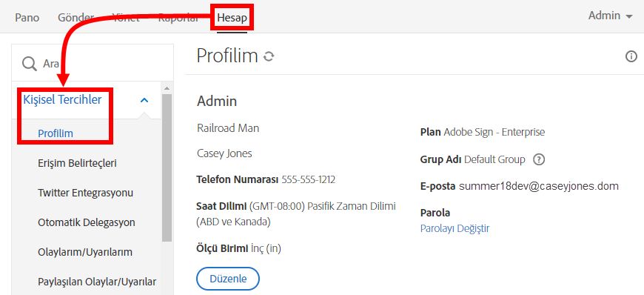The height and width of the screenshot is (295, 644).
Task: Collapse the Kişisel Tercihler section chevron
Action: [x=144, y=100]
